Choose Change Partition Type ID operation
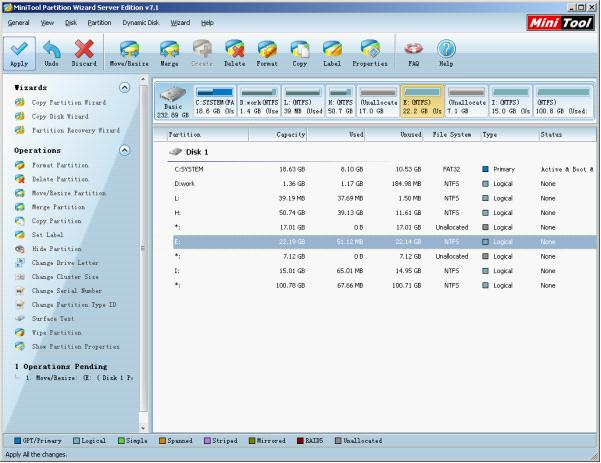Image resolution: width=601 pixels, height=463 pixels. (x=66, y=305)
